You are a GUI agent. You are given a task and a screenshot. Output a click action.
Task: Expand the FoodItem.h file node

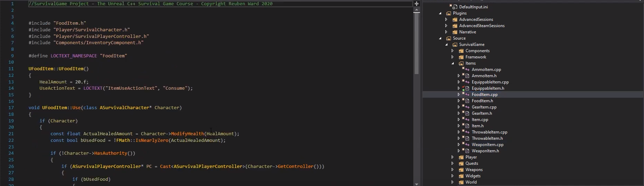[459, 101]
